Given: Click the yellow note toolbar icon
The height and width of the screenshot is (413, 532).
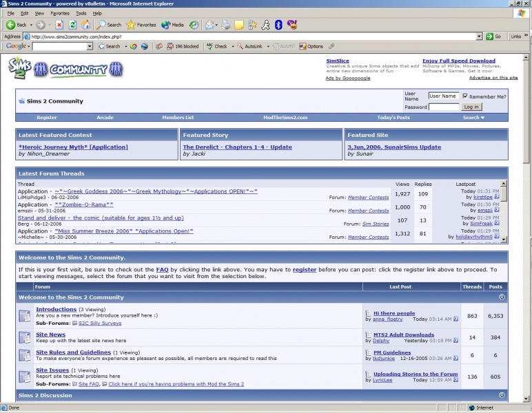Looking at the screenshot, I should (239, 25).
